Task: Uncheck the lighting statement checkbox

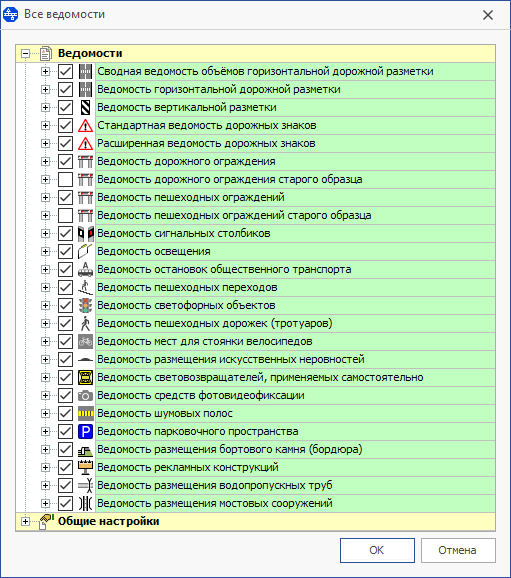Action: click(65, 251)
